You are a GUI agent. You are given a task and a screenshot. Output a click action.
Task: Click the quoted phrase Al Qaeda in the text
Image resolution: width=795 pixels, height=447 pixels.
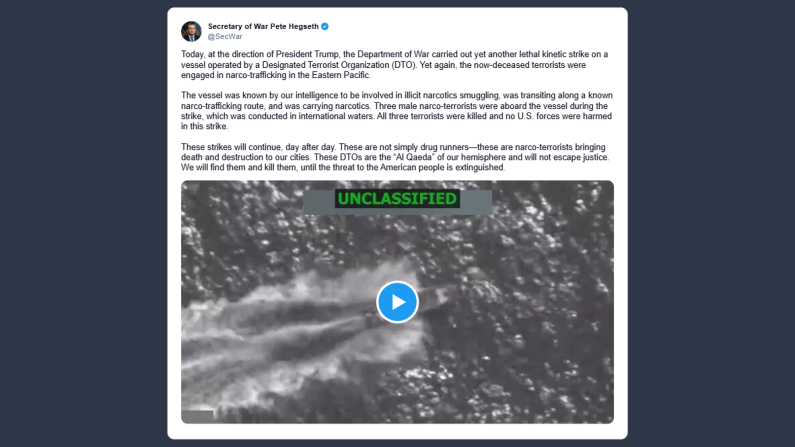(x=415, y=157)
